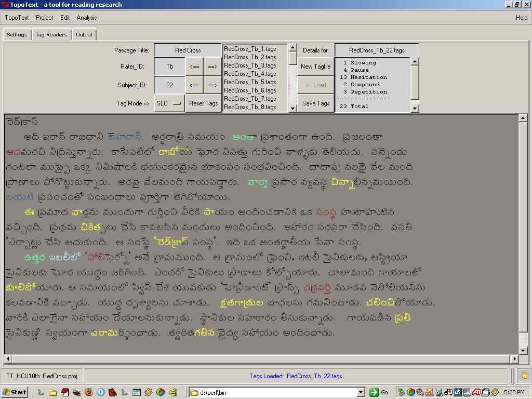Click the previous arrow button for Rater_ID
Screen dimensions: 532x399
194,66
